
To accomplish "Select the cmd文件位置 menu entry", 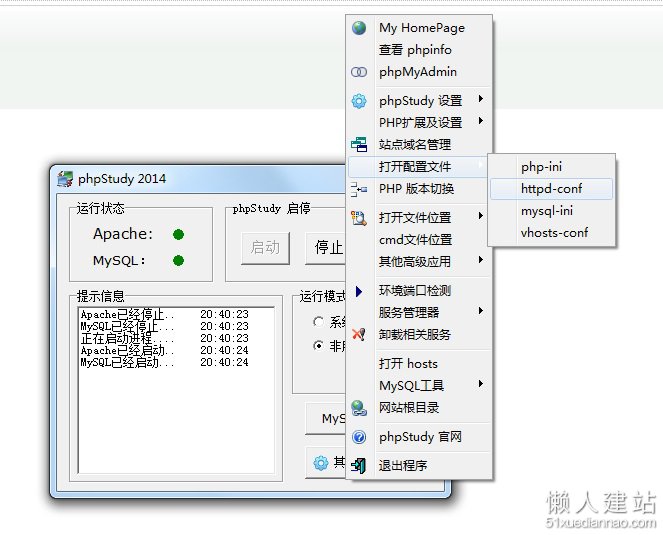I will (419, 240).
